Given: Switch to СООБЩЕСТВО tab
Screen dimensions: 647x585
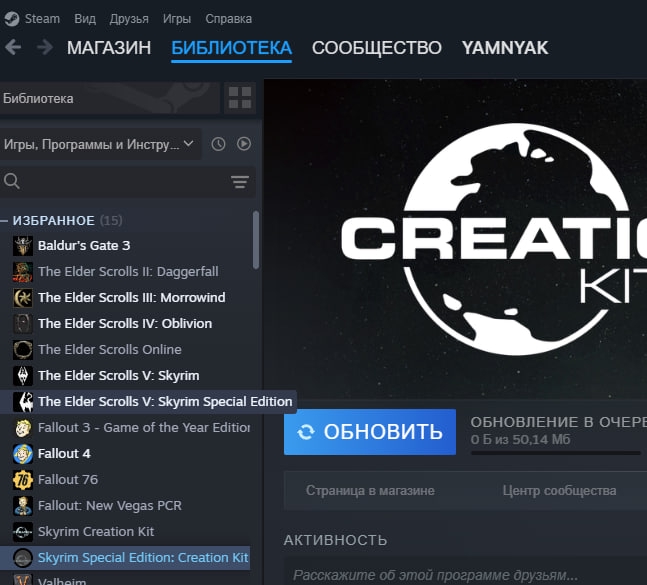Looking at the screenshot, I should point(377,48).
